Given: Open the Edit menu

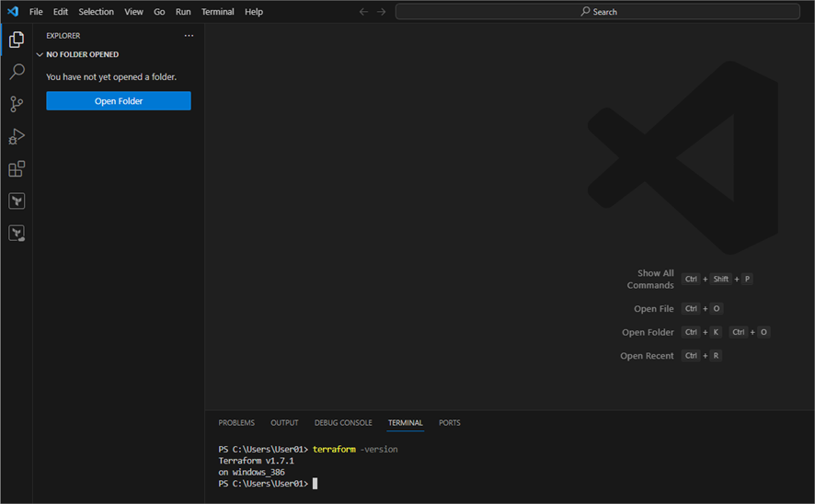Looking at the screenshot, I should (61, 11).
